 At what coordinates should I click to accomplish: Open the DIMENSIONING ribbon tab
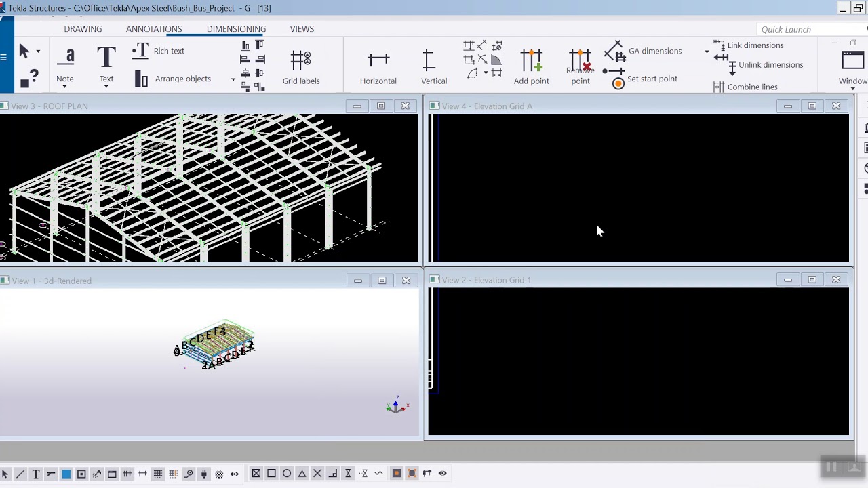click(x=236, y=29)
